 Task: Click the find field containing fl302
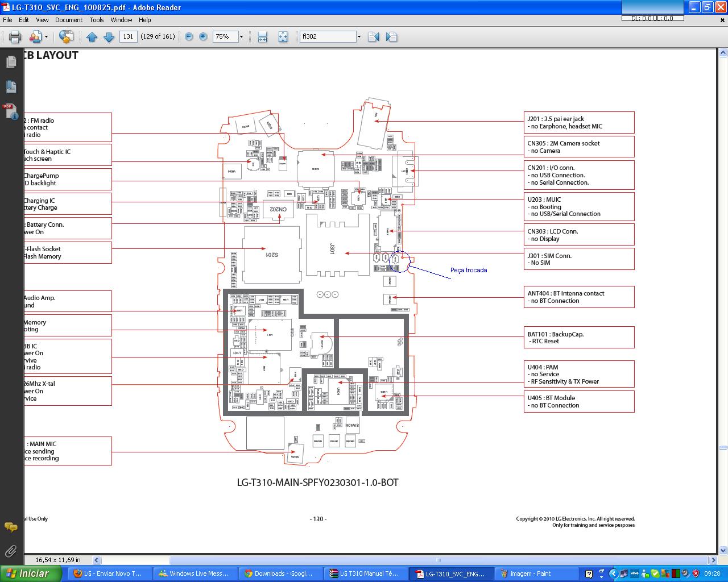(328, 36)
